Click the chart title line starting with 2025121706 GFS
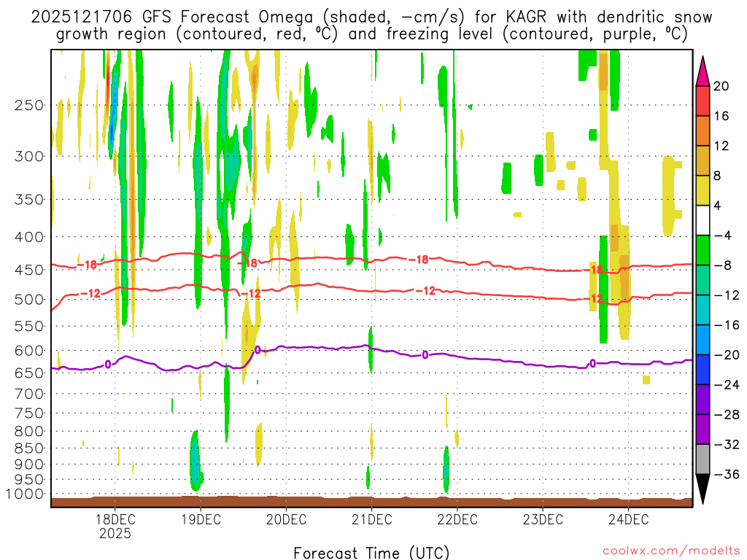Screen dimensions: 747x560 [371, 17]
